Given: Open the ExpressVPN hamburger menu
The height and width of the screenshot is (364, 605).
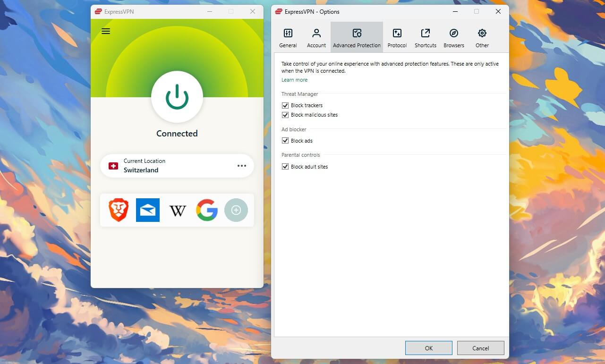Looking at the screenshot, I should pyautogui.click(x=106, y=31).
